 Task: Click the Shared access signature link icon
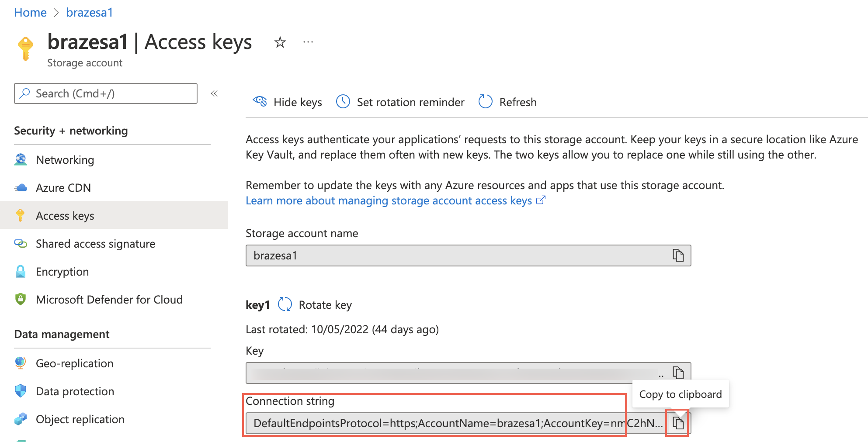21,243
